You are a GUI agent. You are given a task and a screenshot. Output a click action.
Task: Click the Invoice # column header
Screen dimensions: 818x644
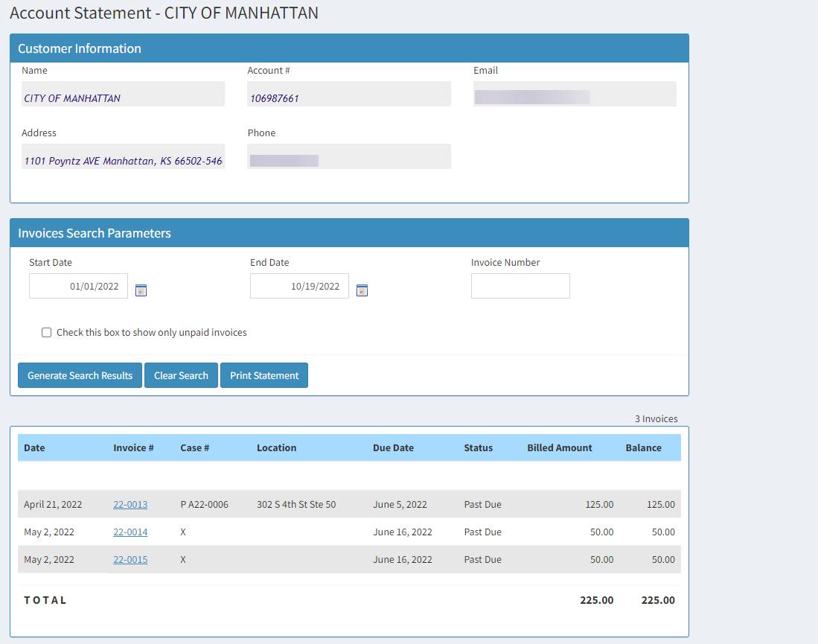pyautogui.click(x=133, y=447)
